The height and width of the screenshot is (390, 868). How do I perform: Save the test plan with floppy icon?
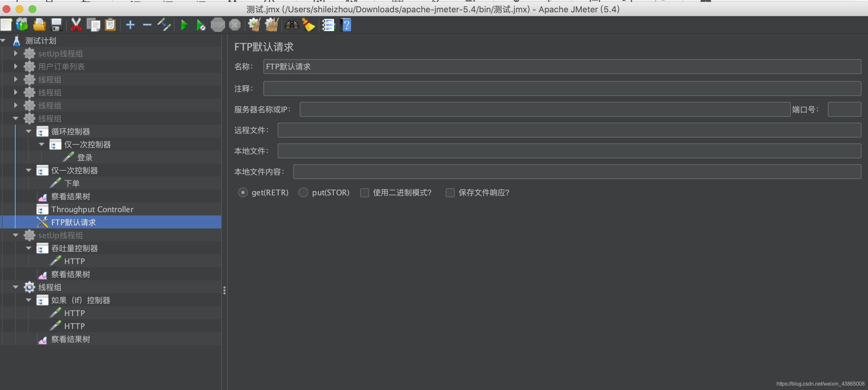[56, 25]
